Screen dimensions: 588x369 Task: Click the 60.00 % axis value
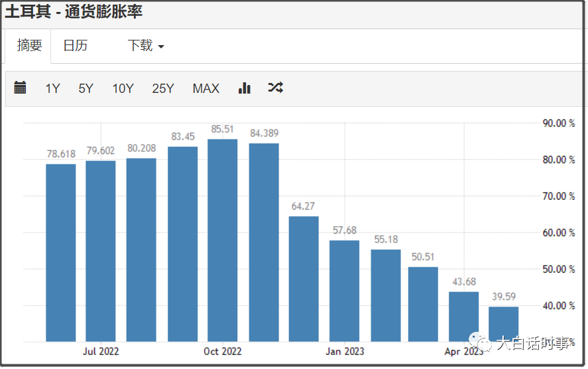tap(559, 233)
